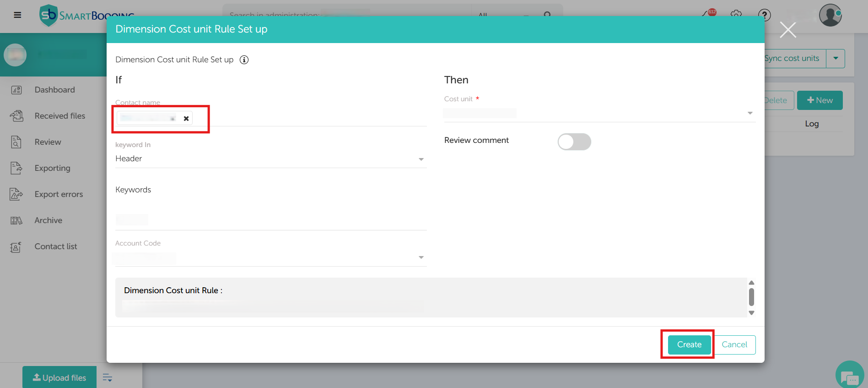Enable the Review comment toggle
Viewport: 868px width, 388px height.
pos(574,142)
